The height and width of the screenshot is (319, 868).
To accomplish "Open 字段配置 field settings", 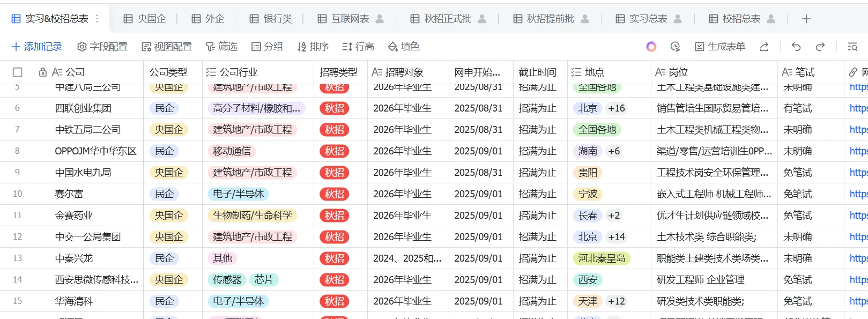I will [x=102, y=47].
